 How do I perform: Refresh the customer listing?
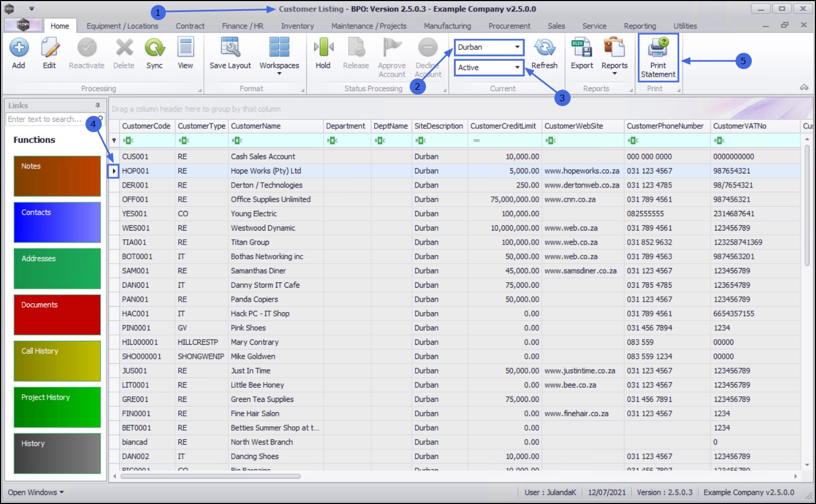point(545,53)
